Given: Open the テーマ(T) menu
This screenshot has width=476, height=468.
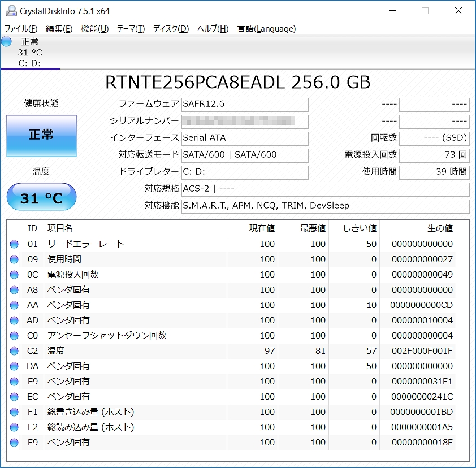Looking at the screenshot, I should 131,28.
